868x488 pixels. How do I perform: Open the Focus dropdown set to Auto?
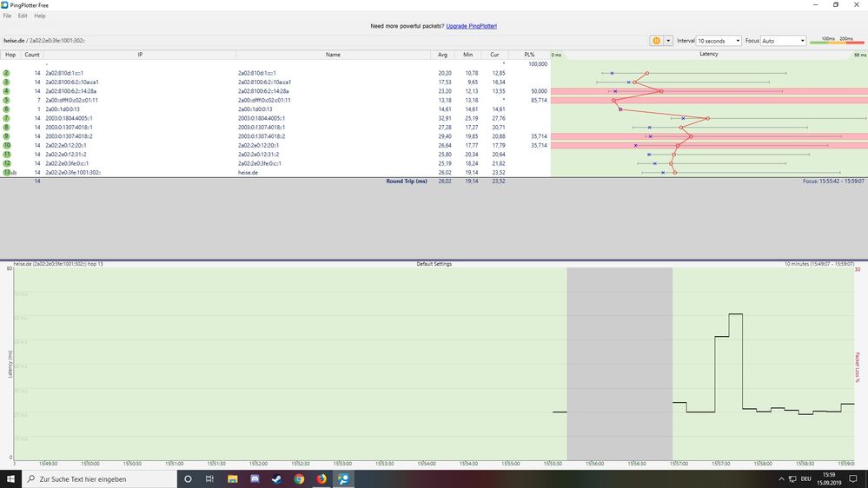tap(783, 41)
